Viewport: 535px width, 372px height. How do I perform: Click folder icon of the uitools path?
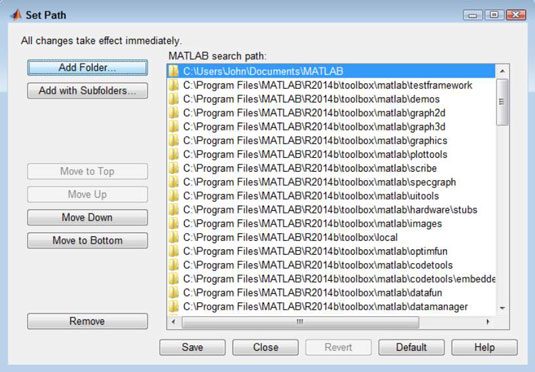[174, 196]
